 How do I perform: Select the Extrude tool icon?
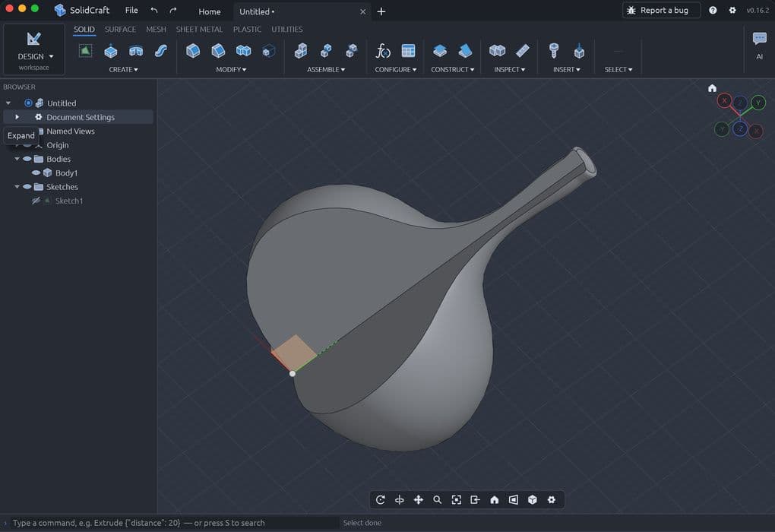(x=111, y=50)
